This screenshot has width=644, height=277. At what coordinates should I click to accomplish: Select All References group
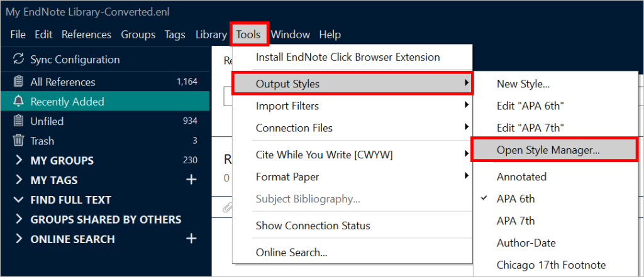(x=105, y=82)
